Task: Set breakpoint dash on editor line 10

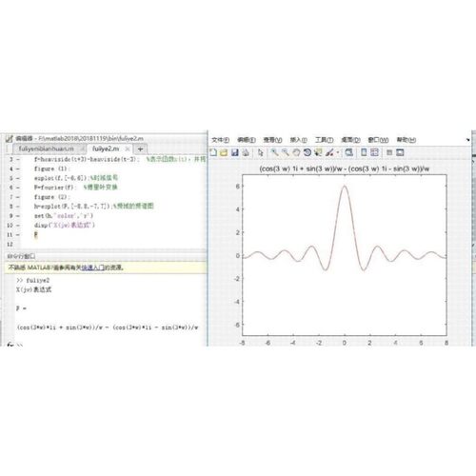Action: click(x=18, y=226)
